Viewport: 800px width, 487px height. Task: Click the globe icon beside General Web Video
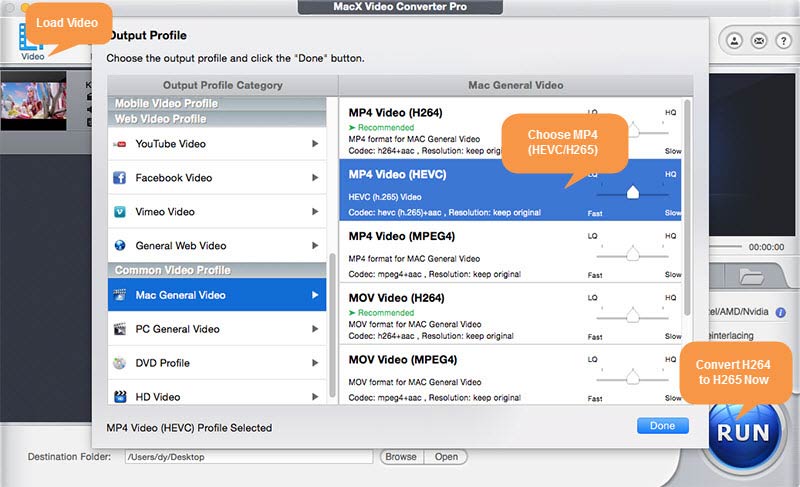click(x=120, y=245)
